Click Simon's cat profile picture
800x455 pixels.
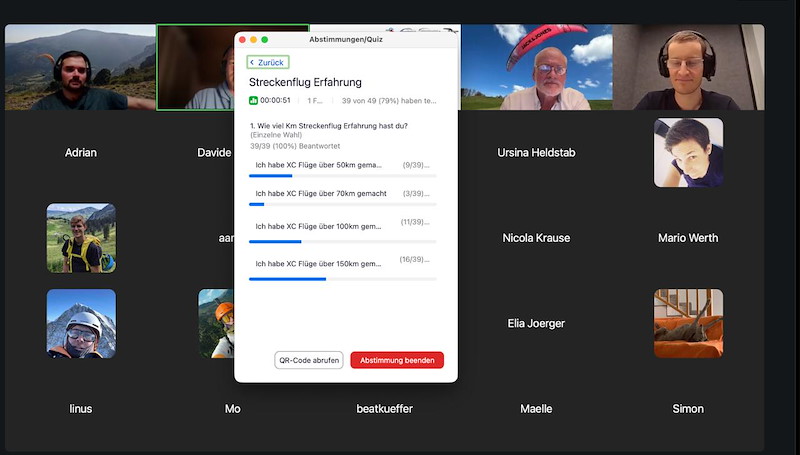pyautogui.click(x=688, y=323)
